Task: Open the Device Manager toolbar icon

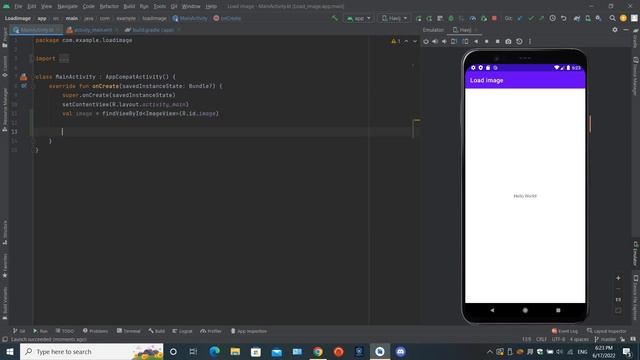Action: click(588, 18)
